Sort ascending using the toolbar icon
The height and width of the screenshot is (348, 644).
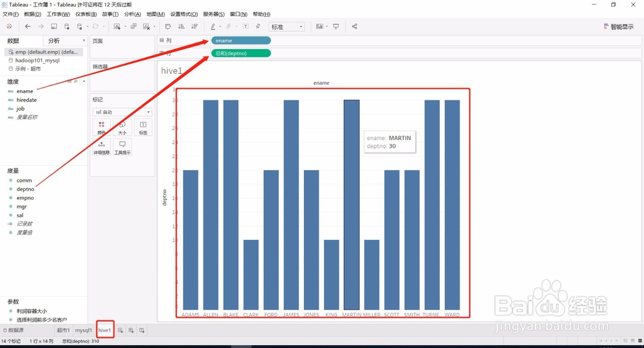[181, 26]
